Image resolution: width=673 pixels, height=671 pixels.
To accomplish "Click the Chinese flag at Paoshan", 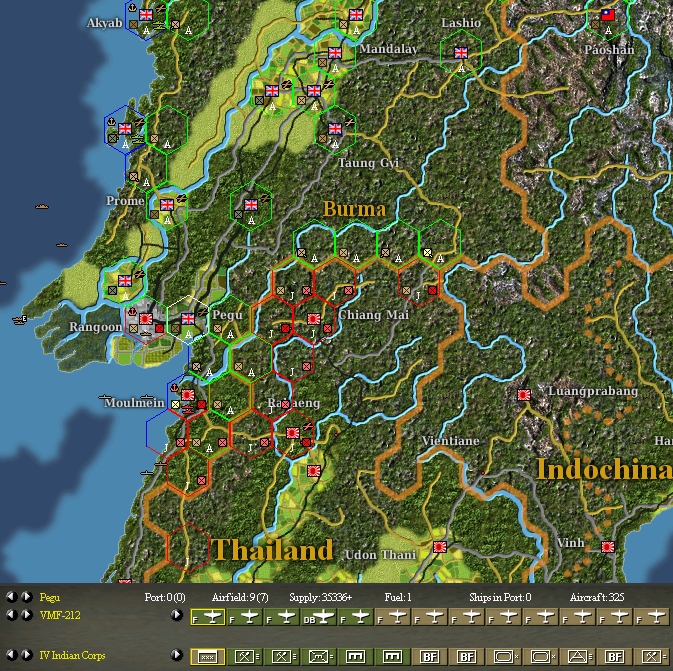I will click(x=608, y=15).
